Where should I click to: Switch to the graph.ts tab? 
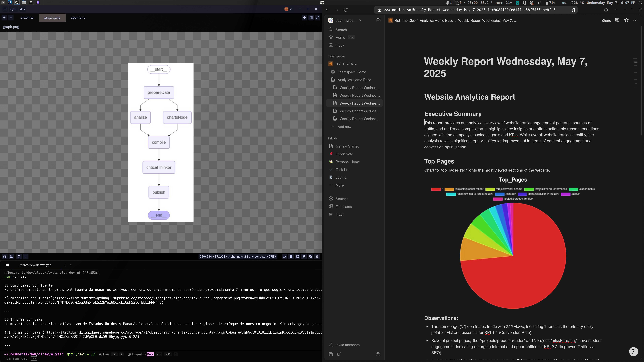coord(27,17)
